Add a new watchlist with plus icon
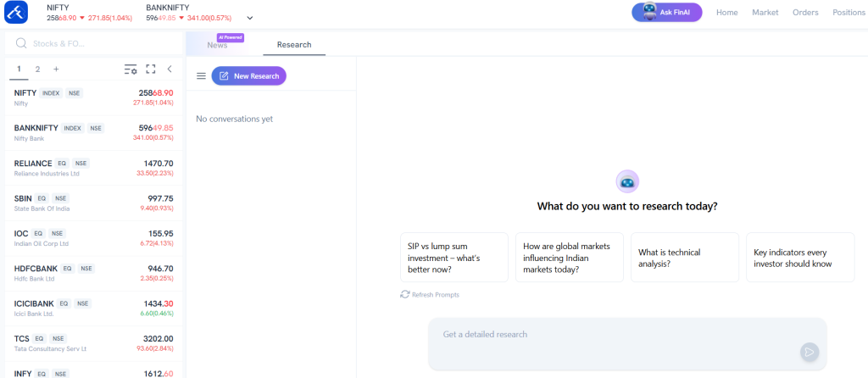 pyautogui.click(x=56, y=69)
